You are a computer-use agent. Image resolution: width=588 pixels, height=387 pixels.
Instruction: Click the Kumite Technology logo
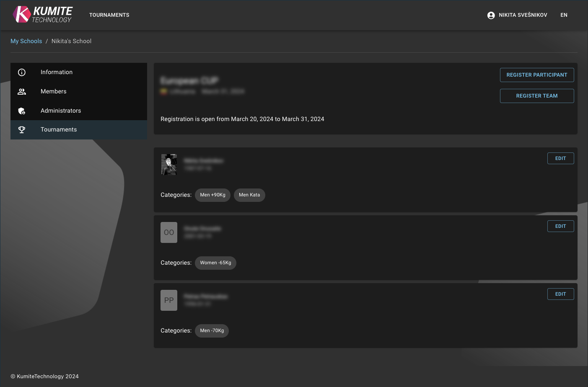point(42,14)
